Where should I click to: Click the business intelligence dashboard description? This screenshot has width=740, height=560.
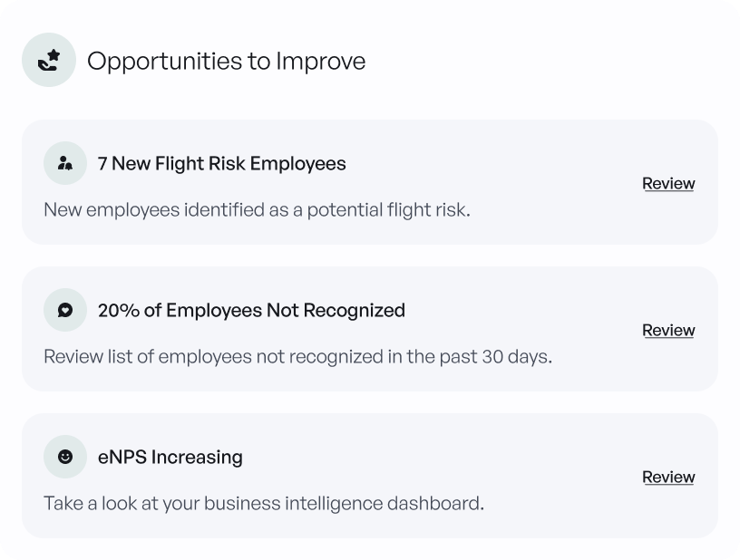[x=264, y=503]
